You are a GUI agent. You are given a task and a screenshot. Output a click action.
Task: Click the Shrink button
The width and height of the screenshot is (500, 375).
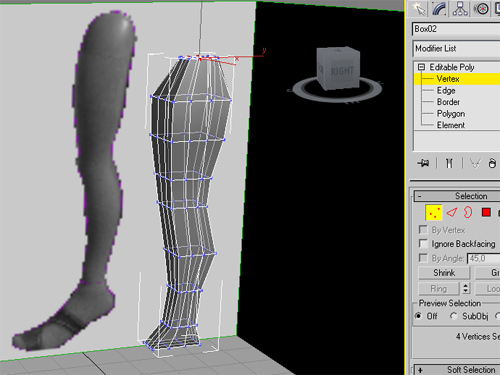444,273
